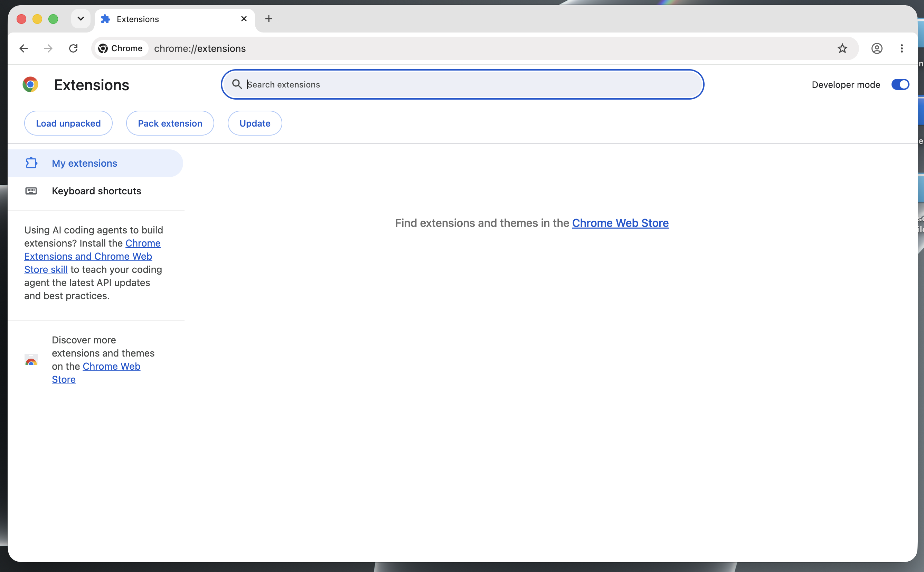Open the profile account icon
The height and width of the screenshot is (572, 924).
pyautogui.click(x=877, y=48)
